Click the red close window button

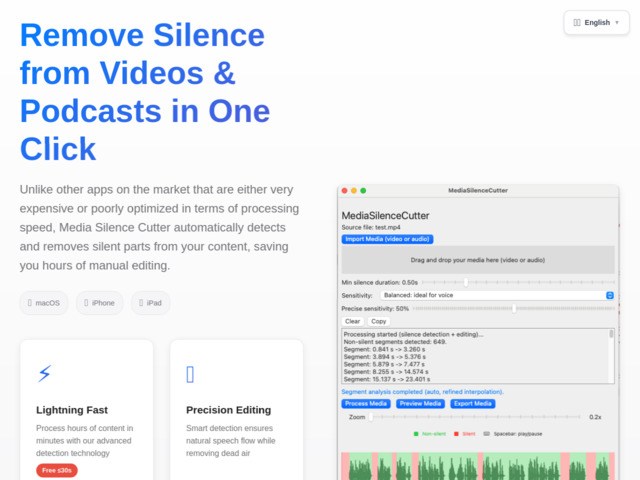click(344, 191)
